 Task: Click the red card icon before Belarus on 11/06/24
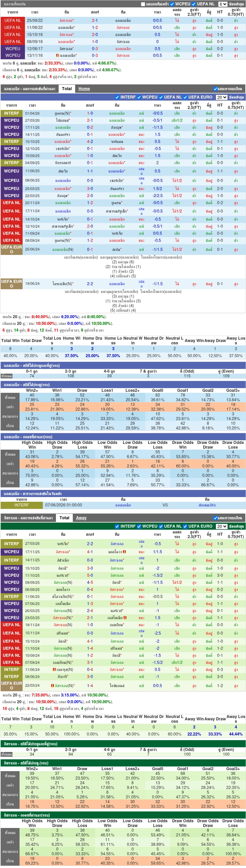54,670
